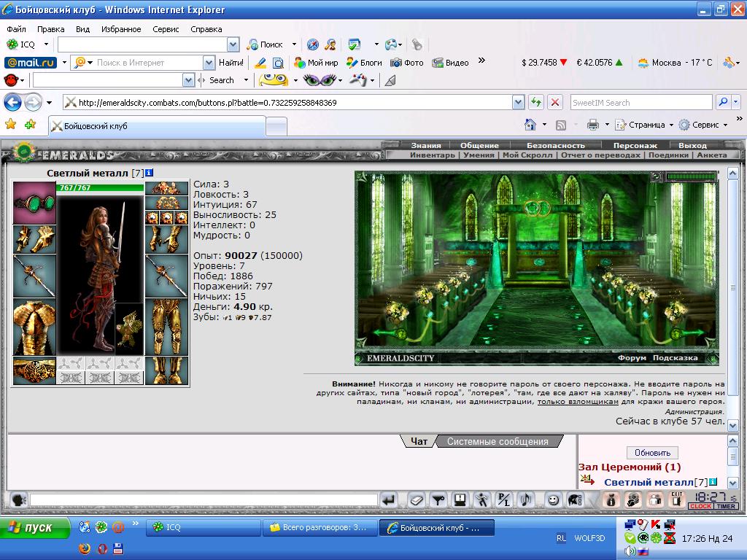747x560 pixels.
Task: Click the mail.ru logo button
Action: pyautogui.click(x=31, y=63)
